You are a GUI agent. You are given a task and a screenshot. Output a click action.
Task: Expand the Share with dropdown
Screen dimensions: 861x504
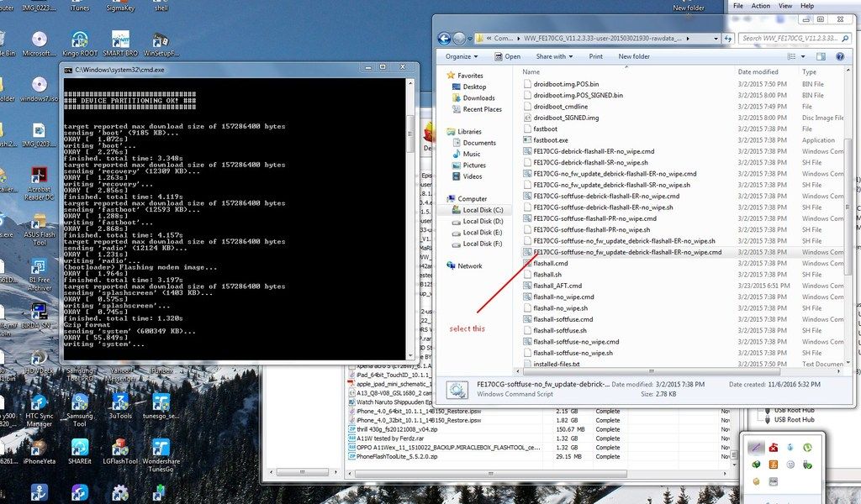tap(553, 56)
